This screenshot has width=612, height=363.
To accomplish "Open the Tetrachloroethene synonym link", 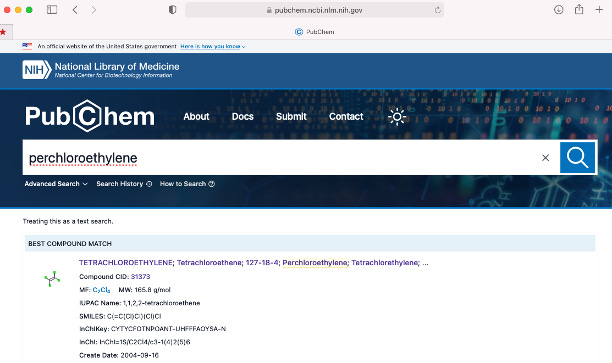I will (x=209, y=262).
